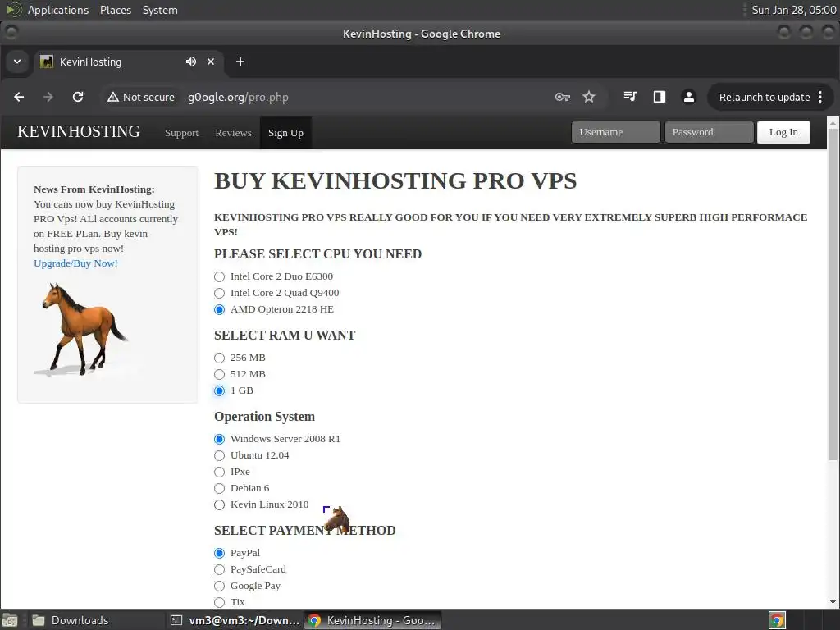This screenshot has width=840, height=630.
Task: Follow the Upgrade/Buy Now! link
Action: [x=75, y=263]
